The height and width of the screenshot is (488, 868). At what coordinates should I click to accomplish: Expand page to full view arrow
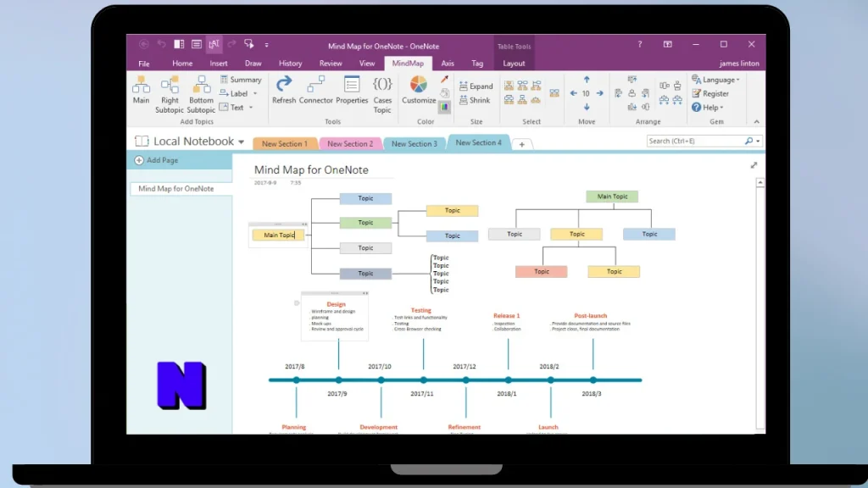(754, 165)
